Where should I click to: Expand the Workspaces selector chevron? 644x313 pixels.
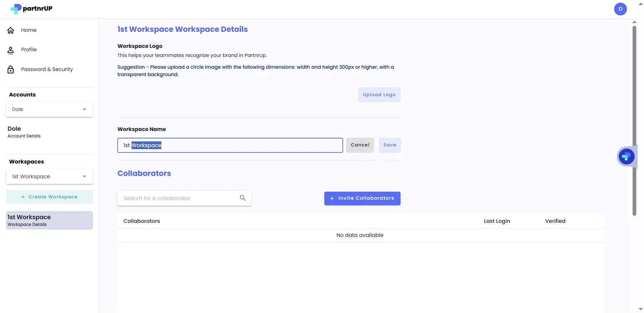(84, 176)
